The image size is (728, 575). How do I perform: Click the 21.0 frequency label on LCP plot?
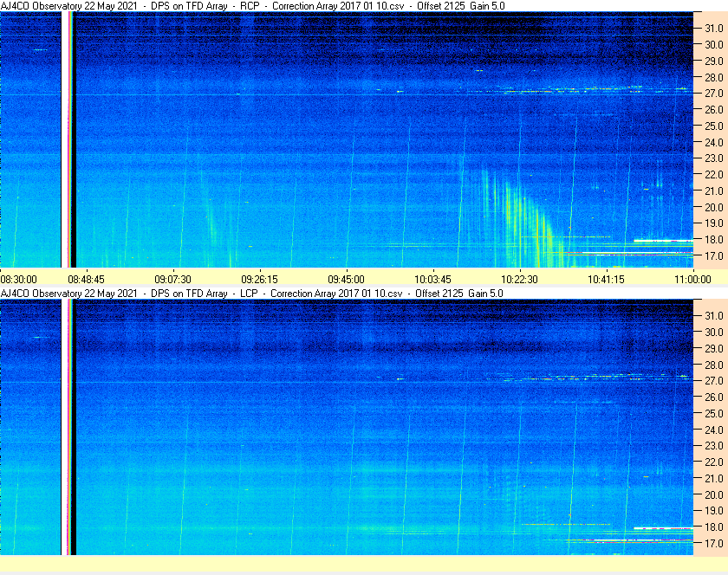coord(714,479)
